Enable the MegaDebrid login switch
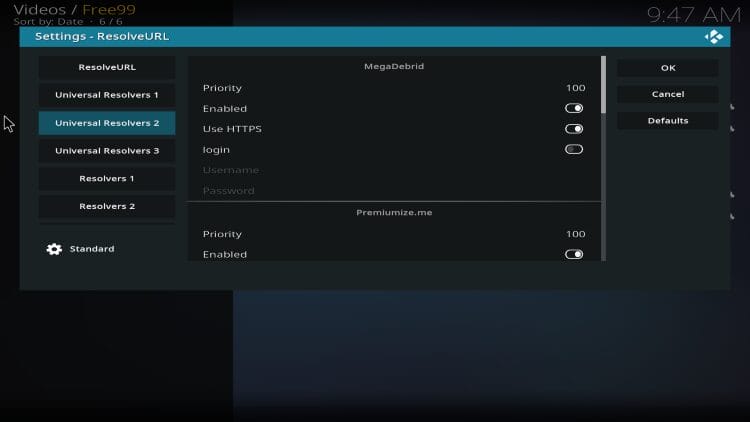The image size is (750, 422). click(x=574, y=149)
